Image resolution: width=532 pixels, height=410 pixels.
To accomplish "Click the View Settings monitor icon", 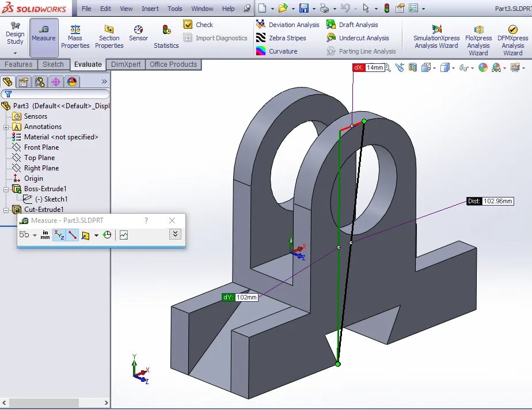I will click(x=515, y=67).
